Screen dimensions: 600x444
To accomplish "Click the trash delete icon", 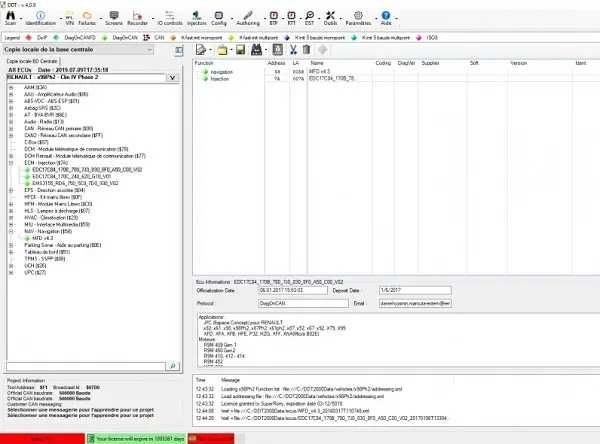I will (307, 49).
